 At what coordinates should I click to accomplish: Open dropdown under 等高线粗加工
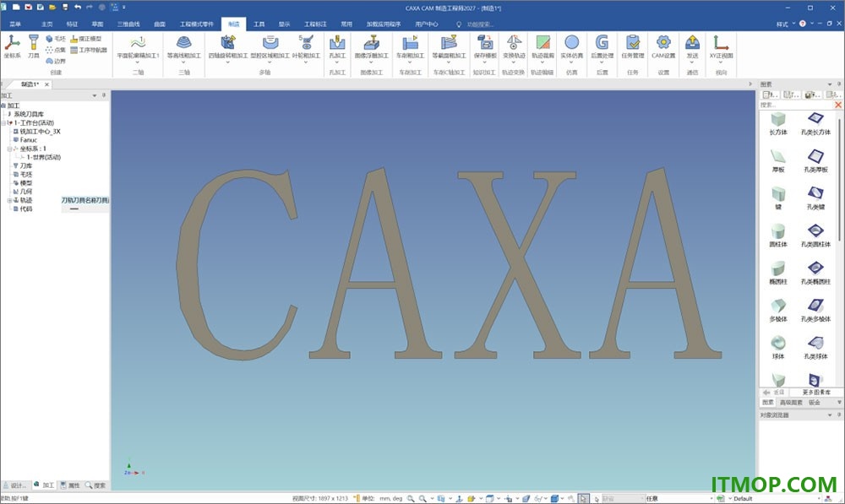point(183,62)
